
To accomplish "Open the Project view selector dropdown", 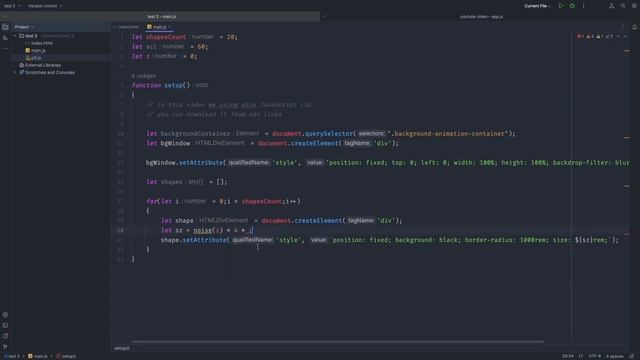I will coord(24,27).
